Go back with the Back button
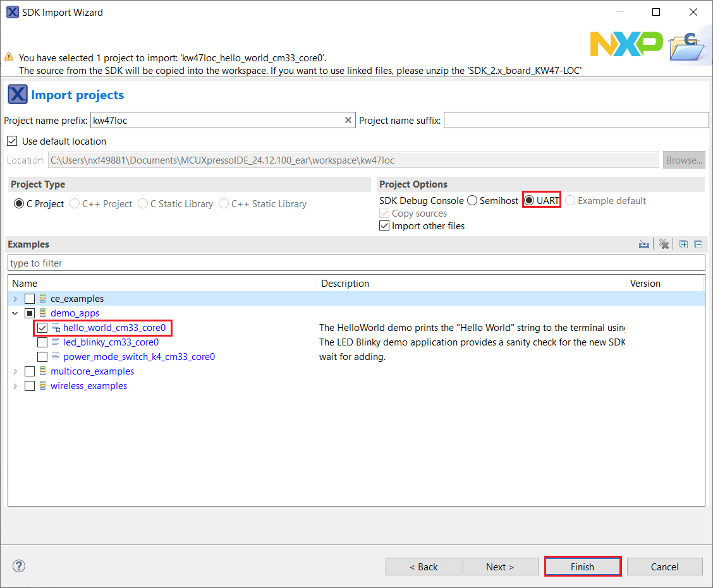This screenshot has width=713, height=588. (x=423, y=567)
